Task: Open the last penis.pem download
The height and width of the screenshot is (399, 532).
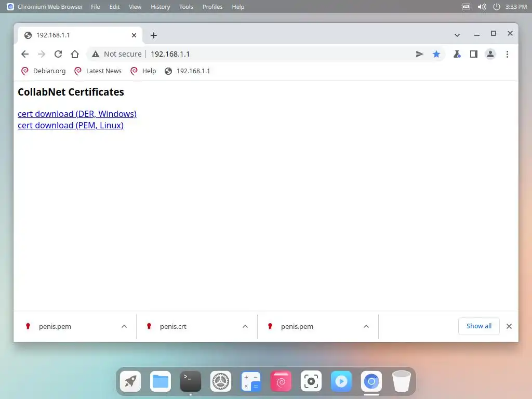Action: click(297, 326)
